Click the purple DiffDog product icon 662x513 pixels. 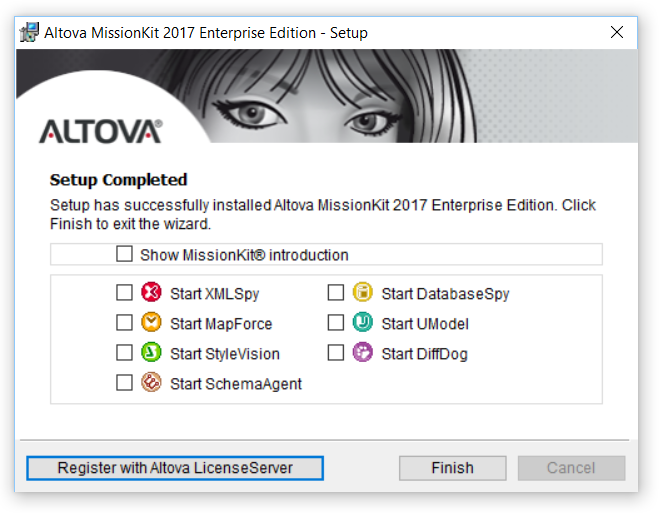tap(363, 353)
